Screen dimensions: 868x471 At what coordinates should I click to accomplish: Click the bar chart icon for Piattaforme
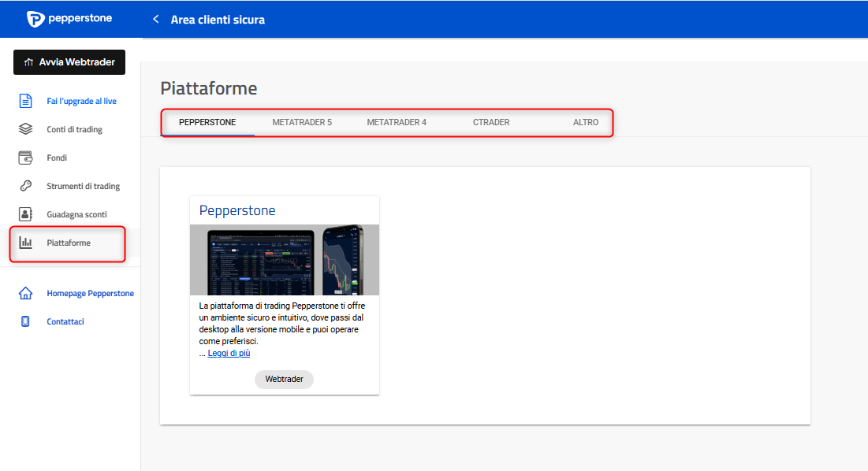[26, 243]
